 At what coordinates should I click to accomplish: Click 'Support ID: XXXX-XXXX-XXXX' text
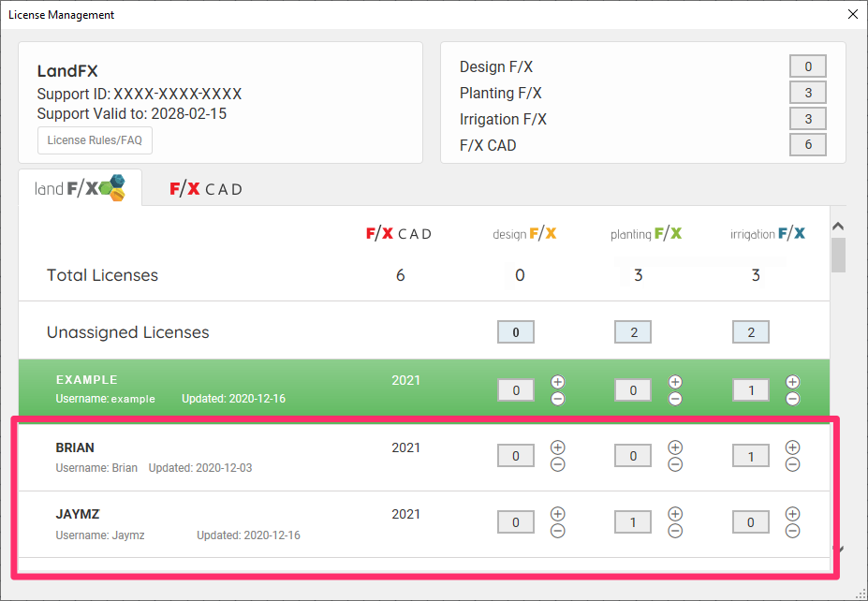coord(140,94)
